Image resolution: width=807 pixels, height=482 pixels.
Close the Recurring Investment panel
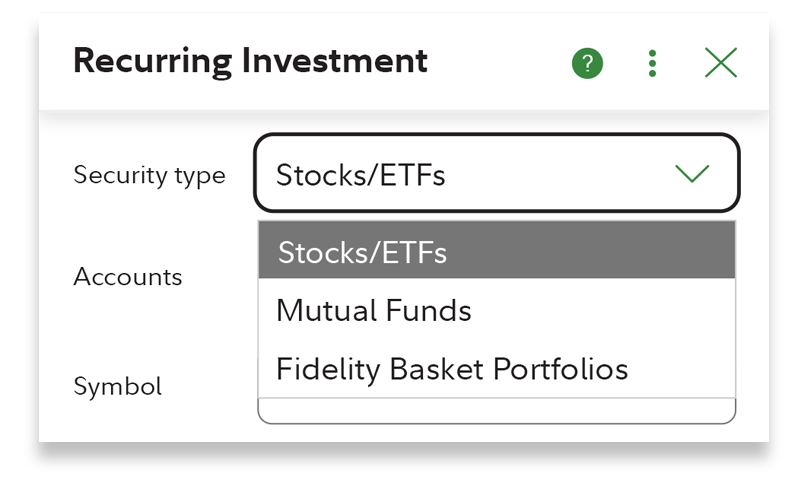720,64
